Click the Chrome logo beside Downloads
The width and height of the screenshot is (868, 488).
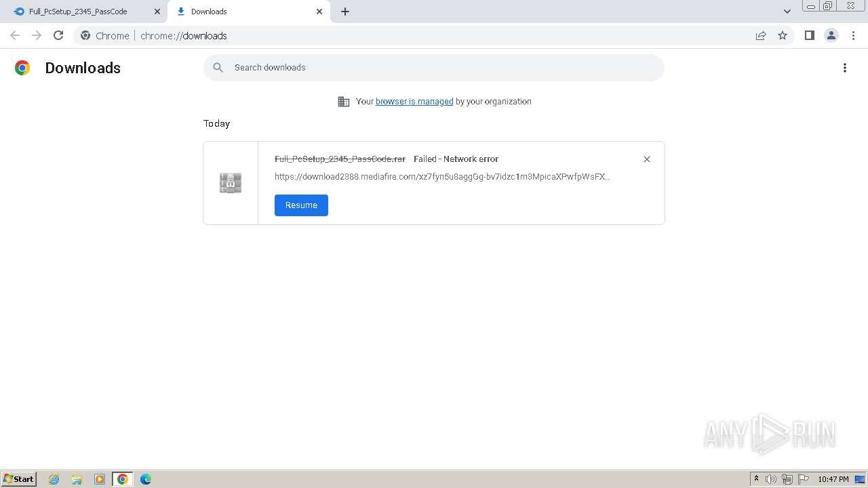(x=22, y=68)
